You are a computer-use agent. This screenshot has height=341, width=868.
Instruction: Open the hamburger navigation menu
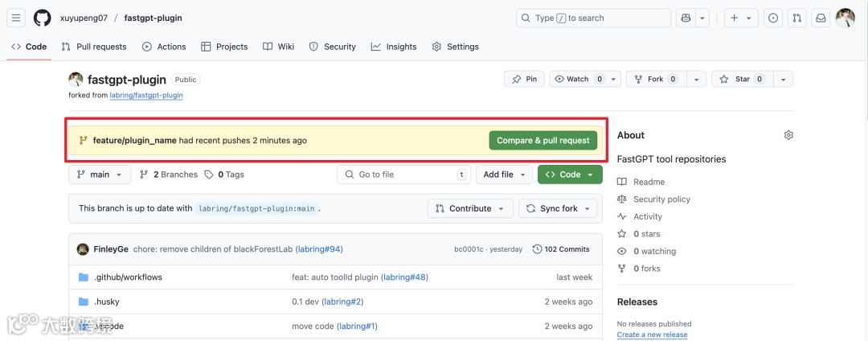click(15, 18)
